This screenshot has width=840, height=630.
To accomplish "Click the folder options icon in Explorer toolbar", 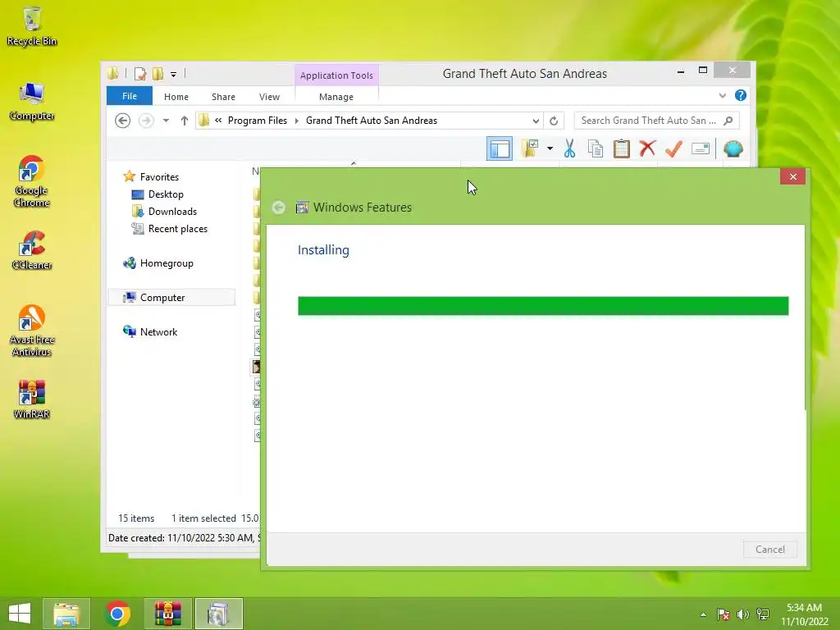I will point(530,148).
